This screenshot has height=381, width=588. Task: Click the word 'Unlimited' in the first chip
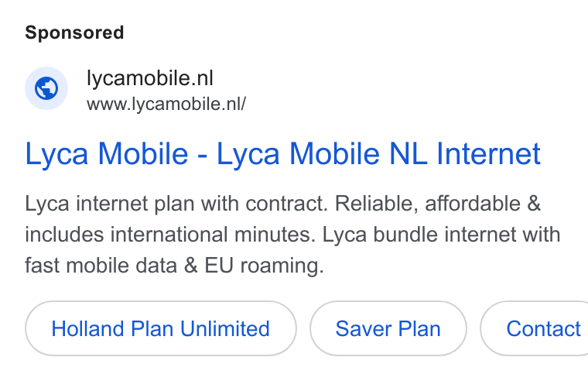tap(225, 329)
